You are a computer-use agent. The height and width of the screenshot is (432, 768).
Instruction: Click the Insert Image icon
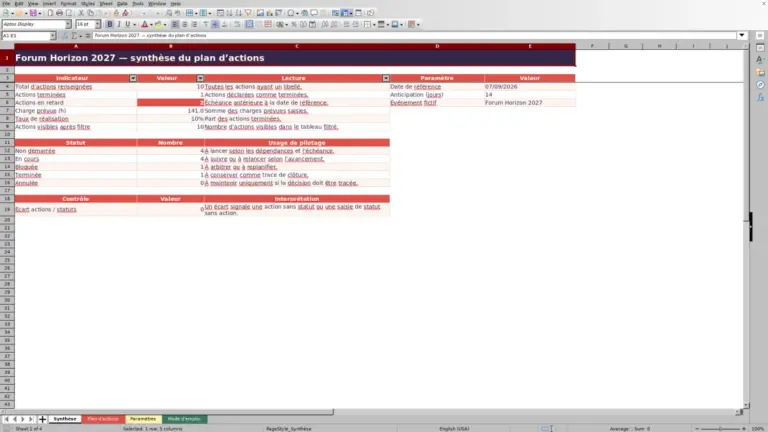coord(261,13)
